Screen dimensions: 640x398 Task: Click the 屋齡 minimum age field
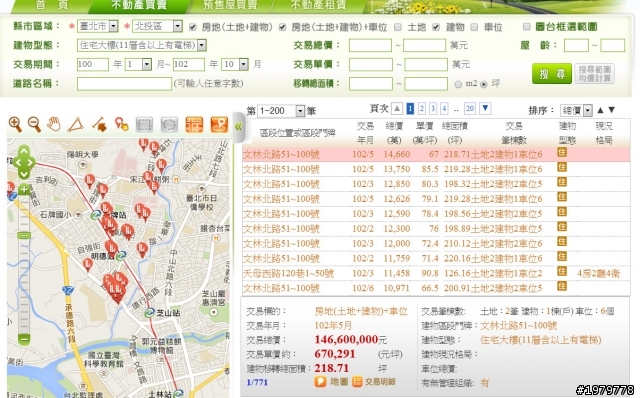(576, 45)
